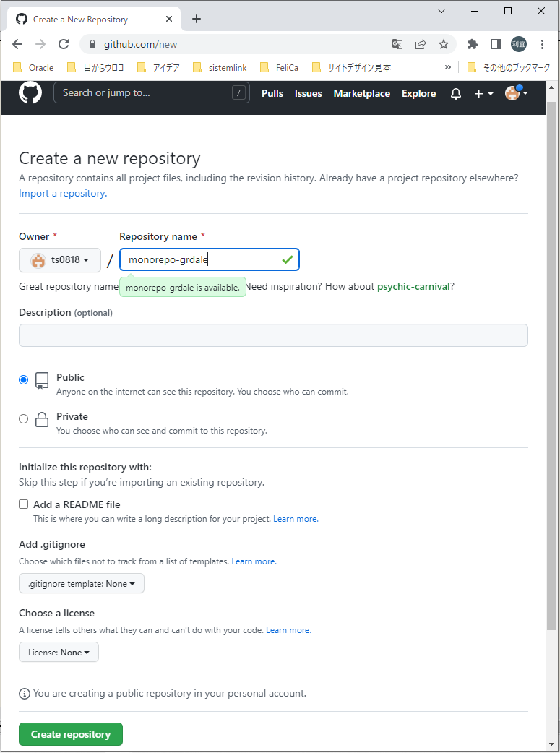Viewport: 560px width, 753px height.
Task: Select the Public repository radio button
Action: (x=23, y=379)
